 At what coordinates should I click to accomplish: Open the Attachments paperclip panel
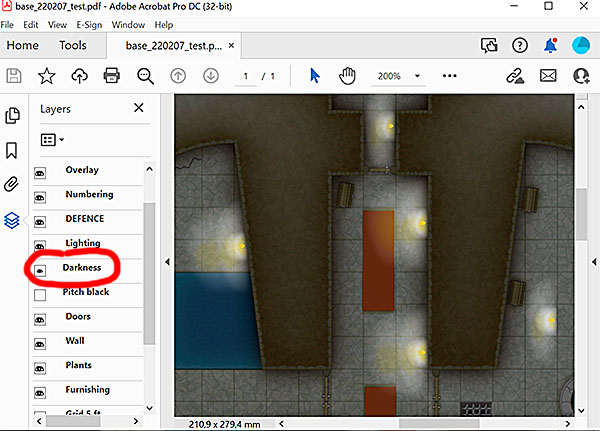[13, 184]
